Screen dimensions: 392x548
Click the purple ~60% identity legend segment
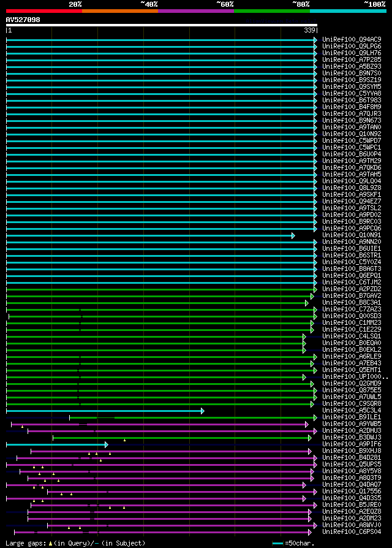[196, 11]
